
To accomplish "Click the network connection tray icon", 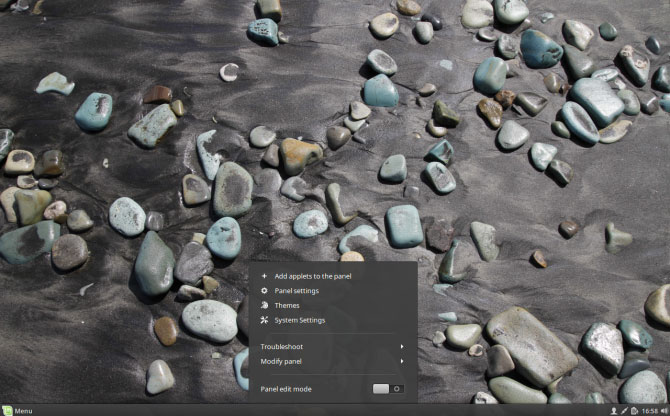I will pyautogui.click(x=624, y=410).
